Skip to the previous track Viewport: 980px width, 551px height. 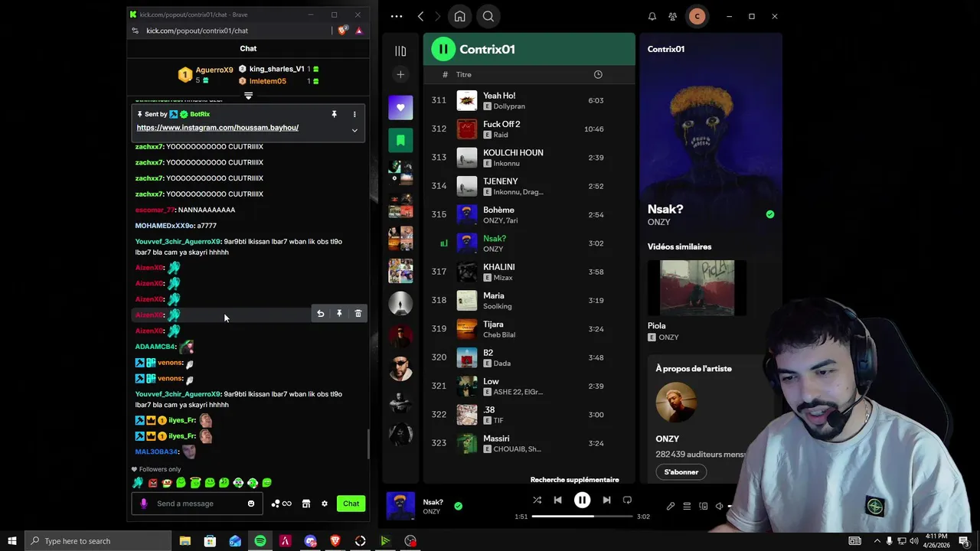[557, 500]
